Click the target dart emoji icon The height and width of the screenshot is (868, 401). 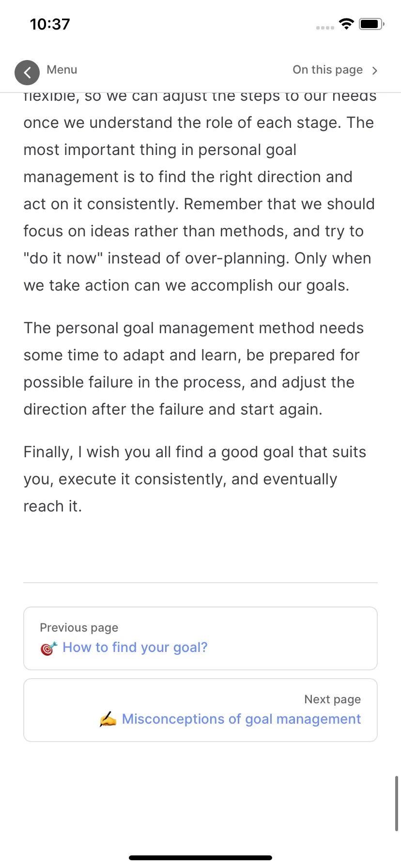(x=49, y=648)
